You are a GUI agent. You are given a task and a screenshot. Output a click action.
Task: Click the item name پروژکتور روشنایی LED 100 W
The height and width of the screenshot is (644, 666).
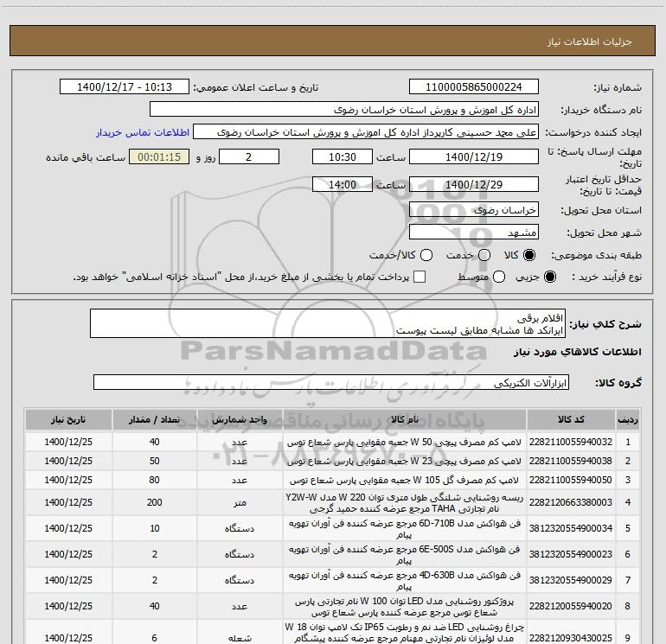[405, 606]
